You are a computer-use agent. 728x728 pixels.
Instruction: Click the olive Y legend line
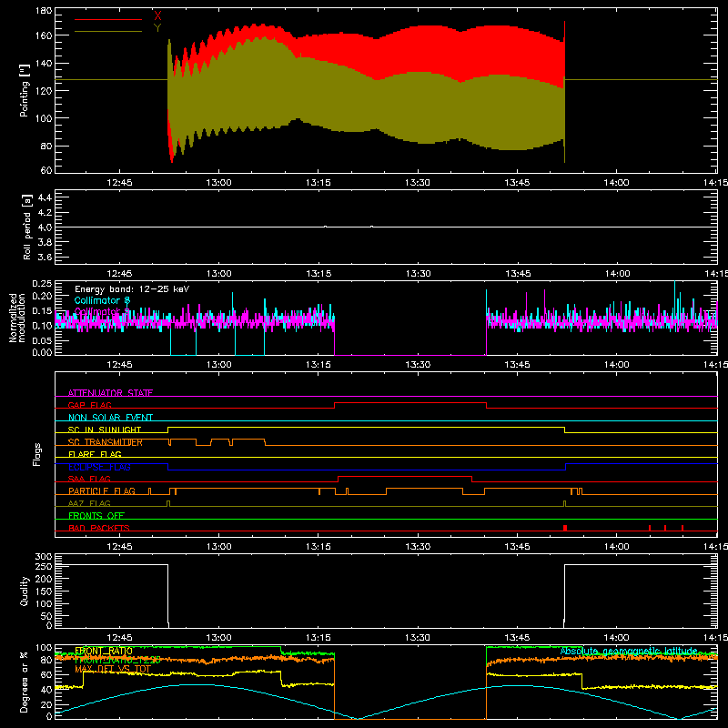(x=107, y=32)
